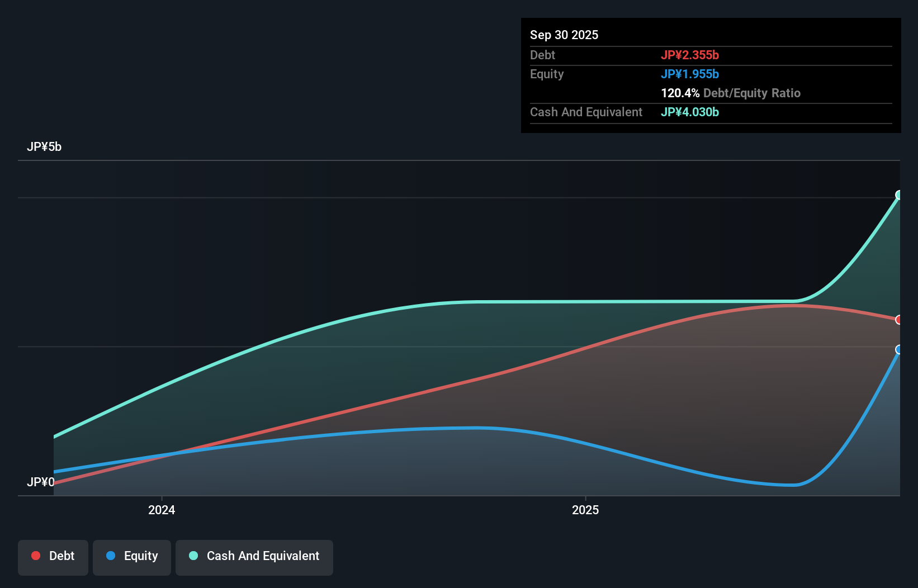
Task: Click the red Debt legend dot
Action: pyautogui.click(x=36, y=556)
